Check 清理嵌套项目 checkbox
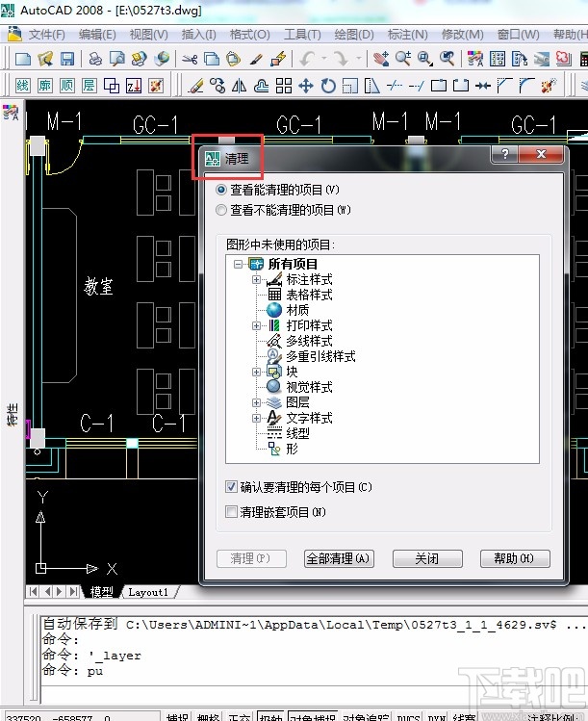588x721 pixels. (231, 512)
